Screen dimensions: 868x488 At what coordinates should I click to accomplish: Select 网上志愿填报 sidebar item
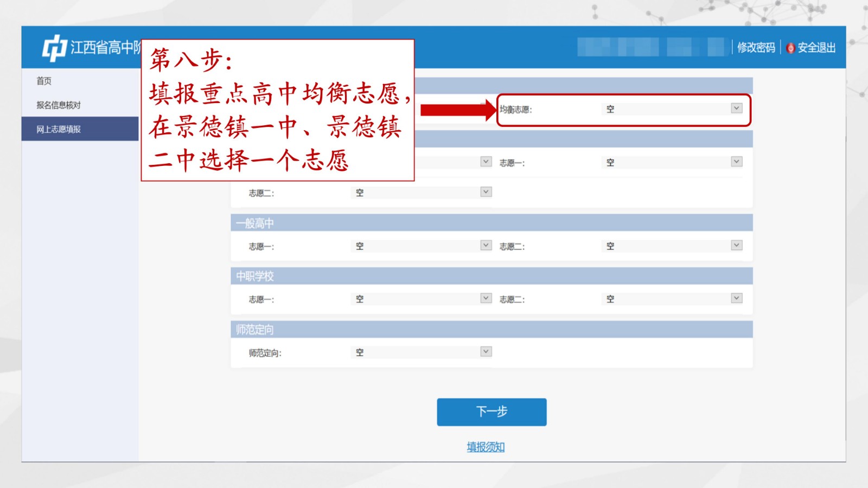[59, 129]
